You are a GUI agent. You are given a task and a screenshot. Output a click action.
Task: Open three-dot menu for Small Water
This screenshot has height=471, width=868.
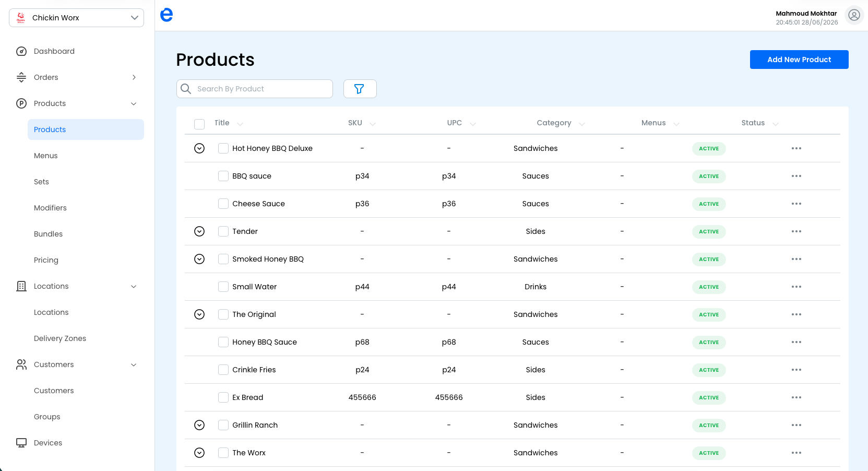point(796,287)
